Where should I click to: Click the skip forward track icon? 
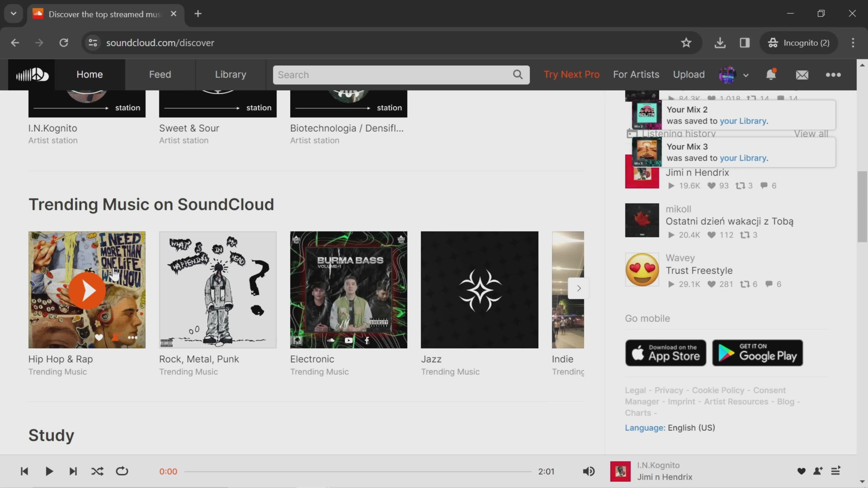point(73,471)
